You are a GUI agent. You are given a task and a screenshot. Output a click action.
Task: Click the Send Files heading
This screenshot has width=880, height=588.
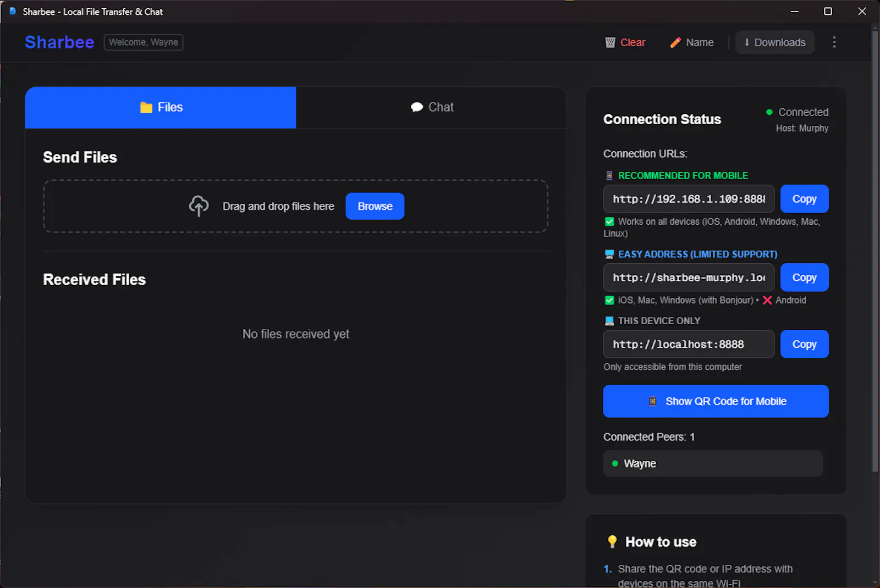(80, 157)
